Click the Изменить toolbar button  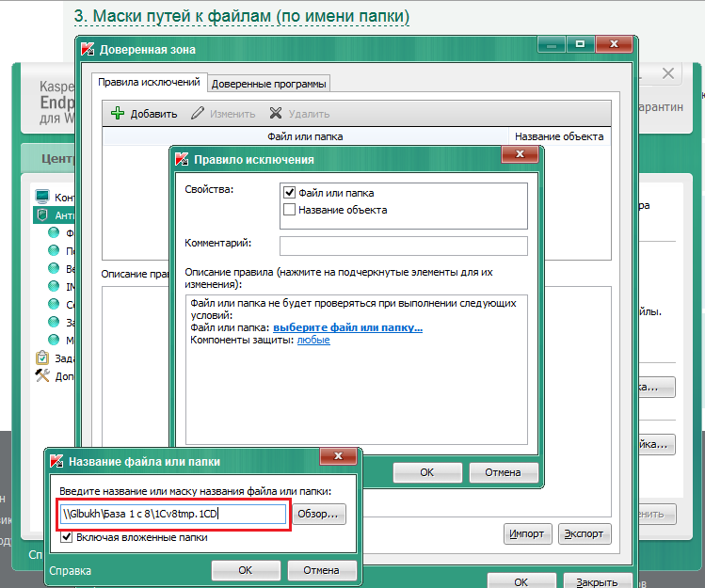(x=223, y=114)
